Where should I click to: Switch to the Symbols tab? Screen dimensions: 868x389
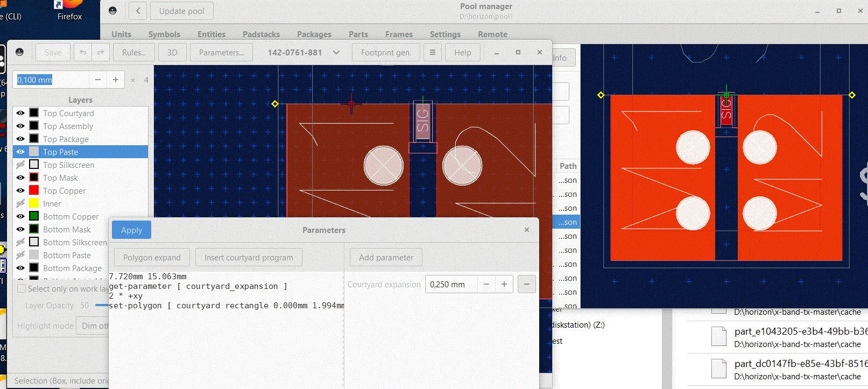pos(164,34)
